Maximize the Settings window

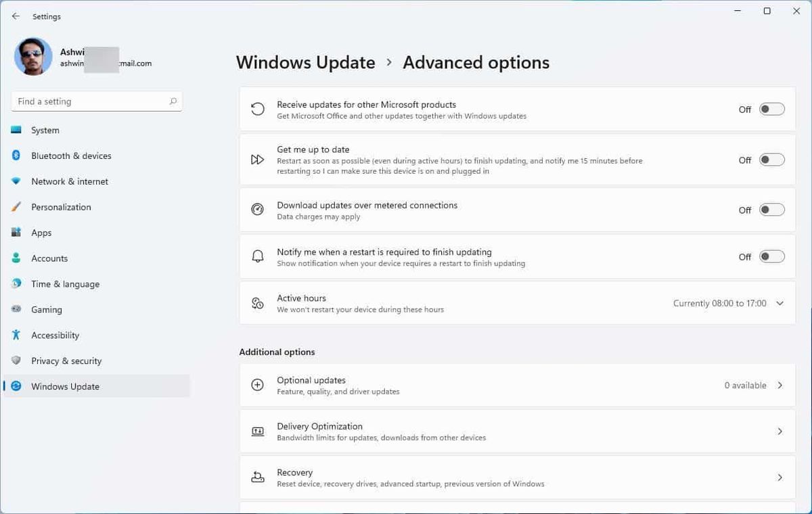tap(767, 11)
